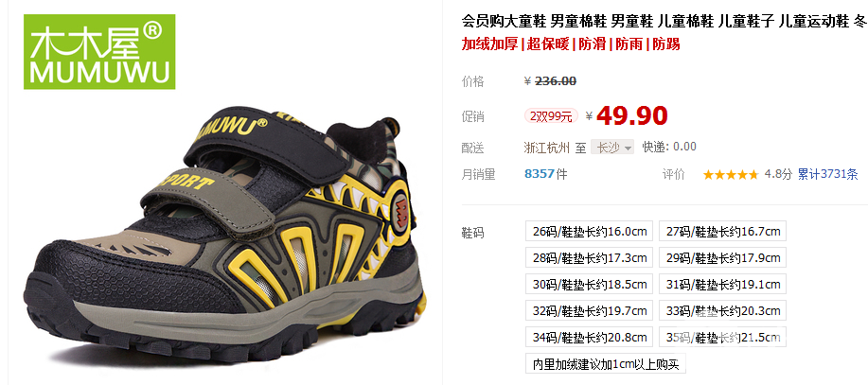868x385 pixels.
Task: Click the five-star rating icons
Action: [x=730, y=175]
